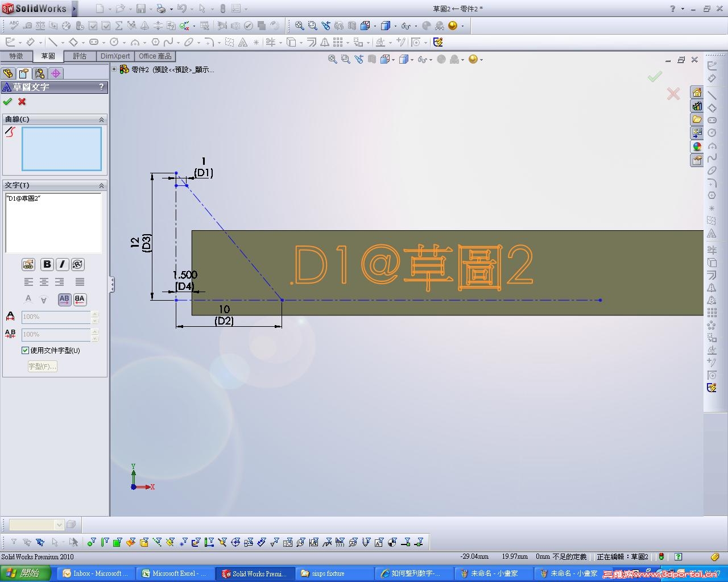This screenshot has height=582, width=728.
Task: Expand the 零件2 feature tree node
Action: pyautogui.click(x=114, y=69)
